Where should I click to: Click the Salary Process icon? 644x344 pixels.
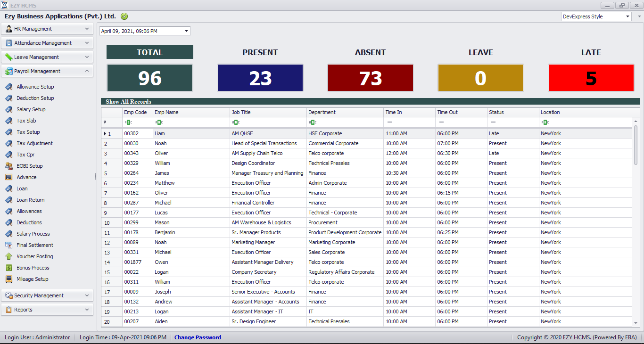coord(8,234)
